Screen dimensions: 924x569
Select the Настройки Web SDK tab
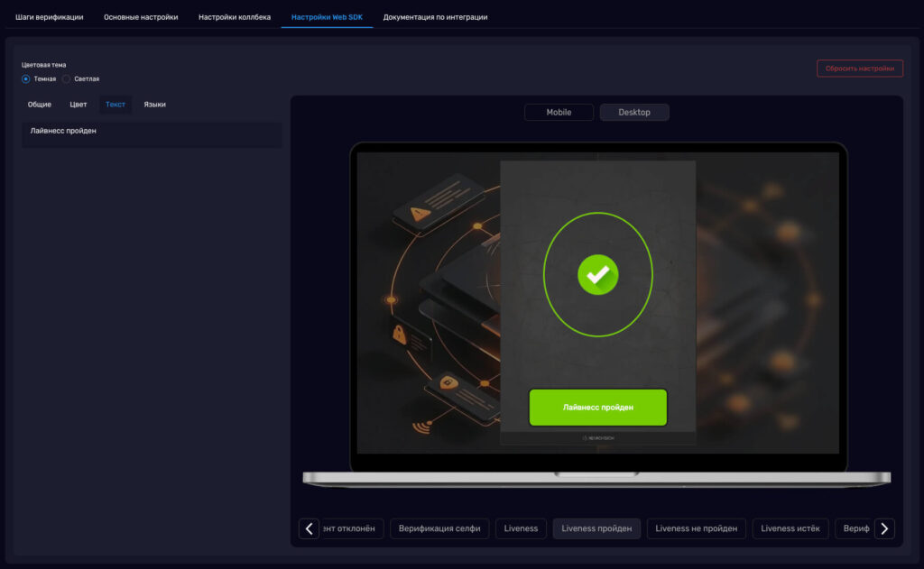coord(327,17)
